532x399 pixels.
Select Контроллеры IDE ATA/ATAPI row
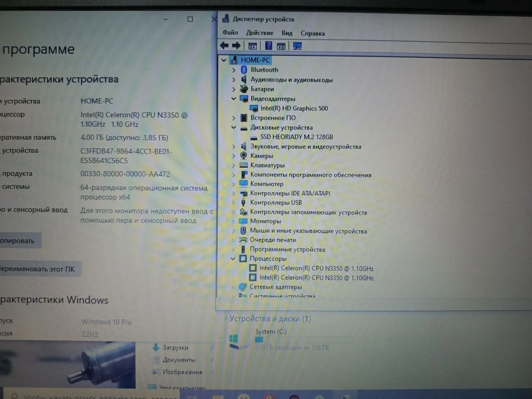[290, 193]
